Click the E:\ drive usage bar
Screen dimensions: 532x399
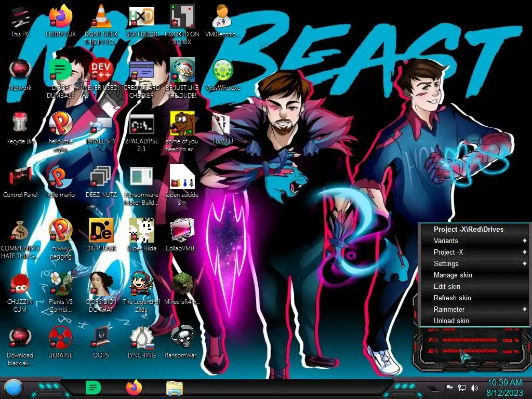(x=470, y=351)
